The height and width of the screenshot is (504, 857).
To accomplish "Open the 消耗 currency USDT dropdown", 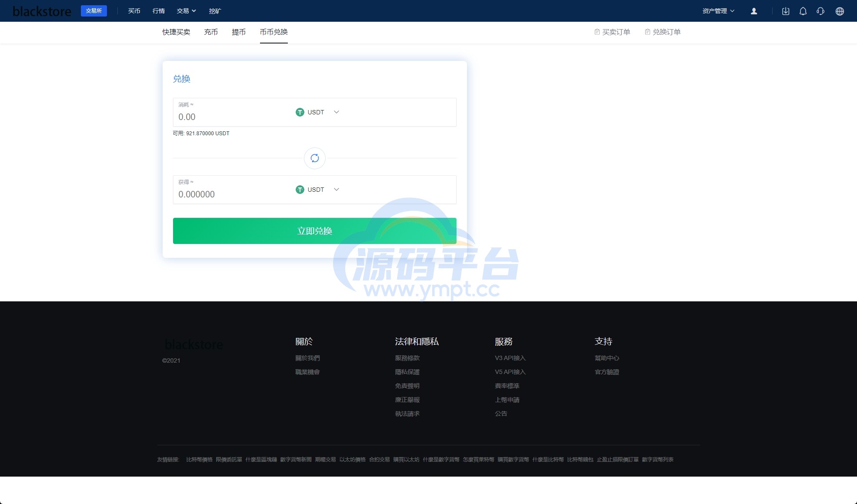I will coord(317,112).
